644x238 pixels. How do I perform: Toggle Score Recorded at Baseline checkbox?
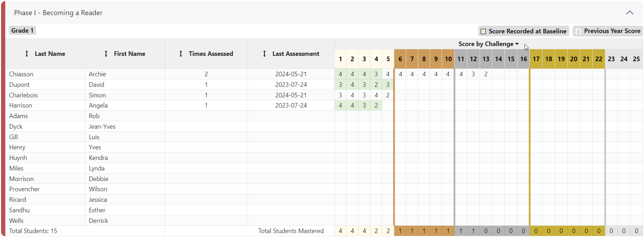click(483, 31)
